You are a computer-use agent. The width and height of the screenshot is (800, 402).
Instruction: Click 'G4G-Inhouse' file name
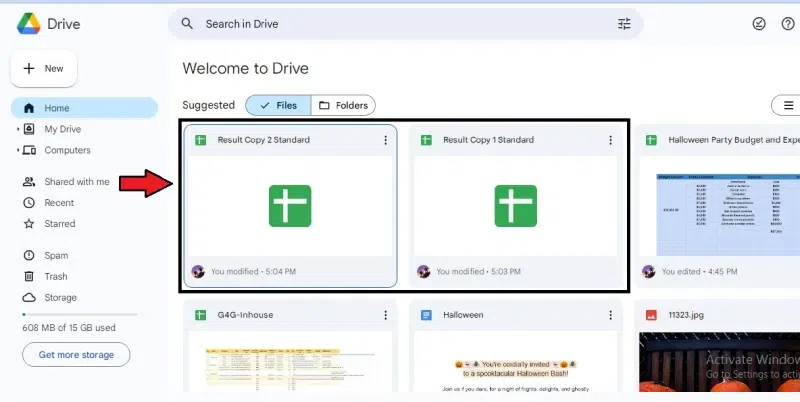click(x=245, y=315)
